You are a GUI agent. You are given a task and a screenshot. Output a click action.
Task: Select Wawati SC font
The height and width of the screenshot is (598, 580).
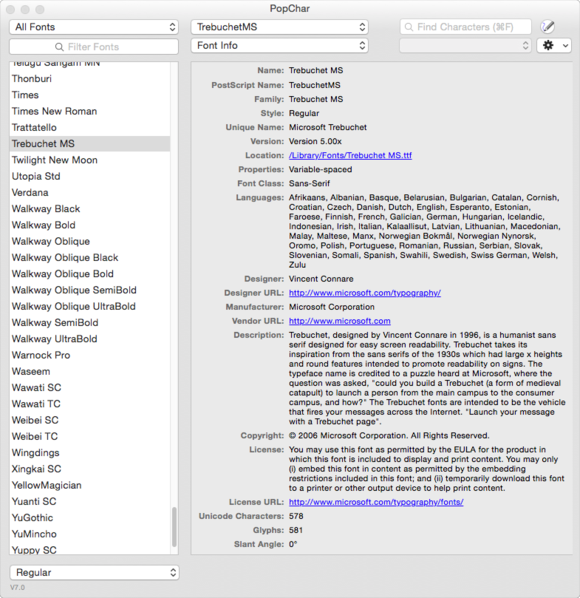pyautogui.click(x=90, y=388)
